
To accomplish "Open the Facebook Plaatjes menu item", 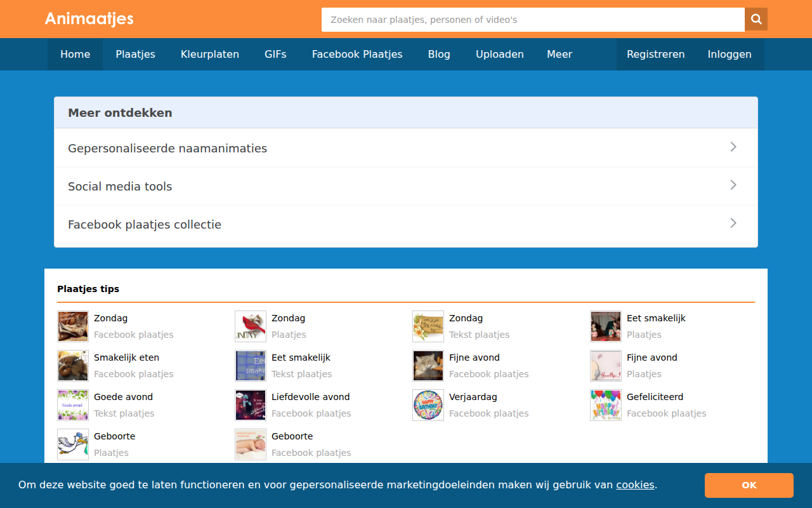I will (357, 55).
